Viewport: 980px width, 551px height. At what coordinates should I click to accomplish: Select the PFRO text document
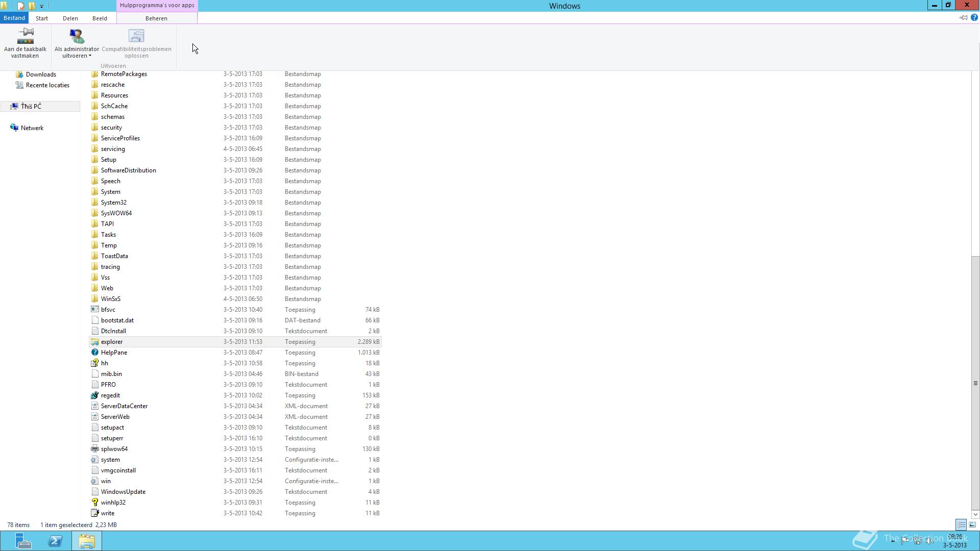point(235,385)
